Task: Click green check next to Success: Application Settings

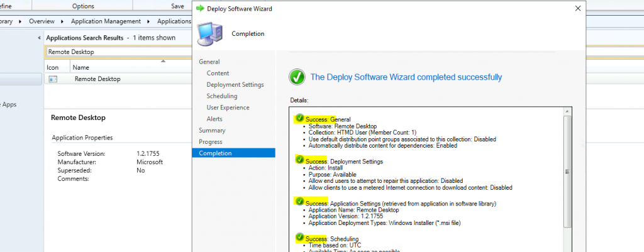Action: pyautogui.click(x=299, y=202)
